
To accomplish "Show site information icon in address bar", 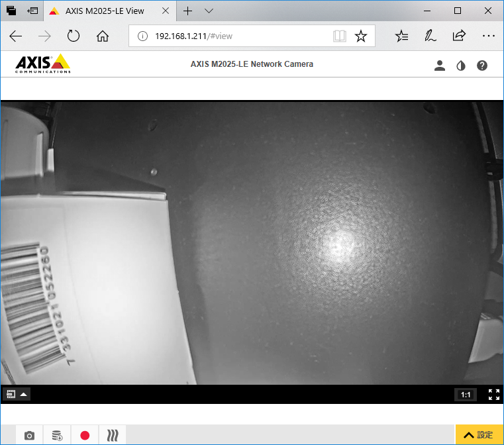I will pos(142,36).
